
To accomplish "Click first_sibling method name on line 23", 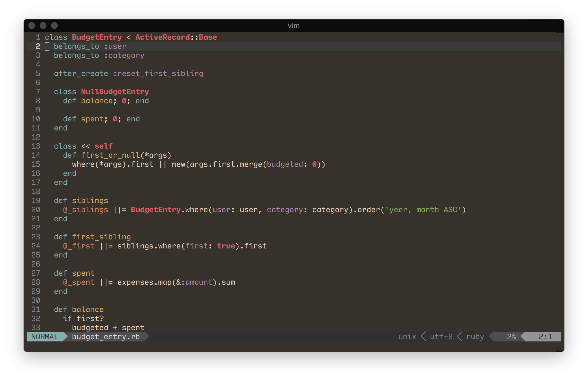I will click(x=101, y=237).
